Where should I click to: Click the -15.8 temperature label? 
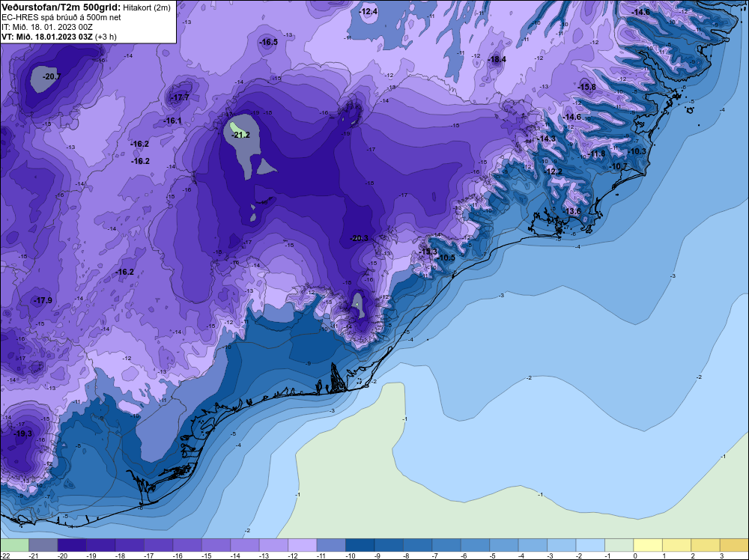point(586,87)
